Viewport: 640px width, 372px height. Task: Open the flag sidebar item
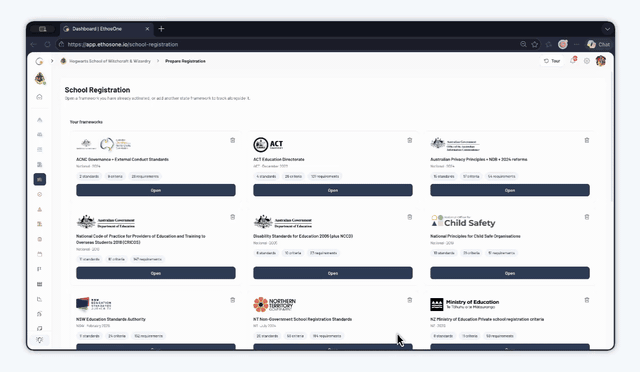pos(40,269)
